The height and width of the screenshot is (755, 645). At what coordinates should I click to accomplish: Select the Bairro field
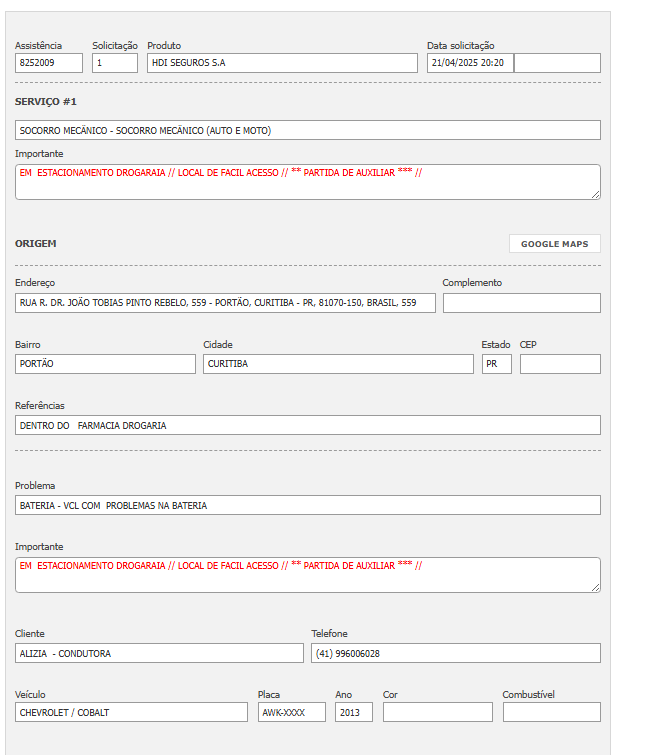tap(105, 364)
